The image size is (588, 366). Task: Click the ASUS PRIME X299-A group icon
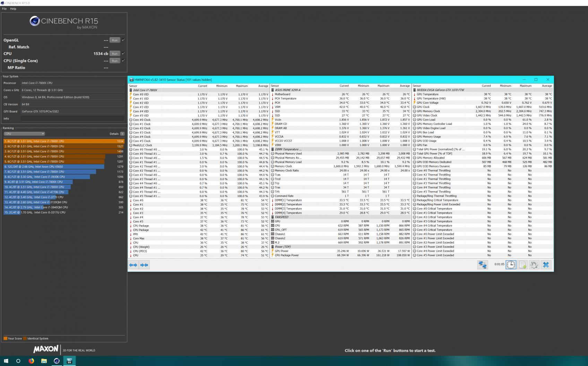point(273,90)
